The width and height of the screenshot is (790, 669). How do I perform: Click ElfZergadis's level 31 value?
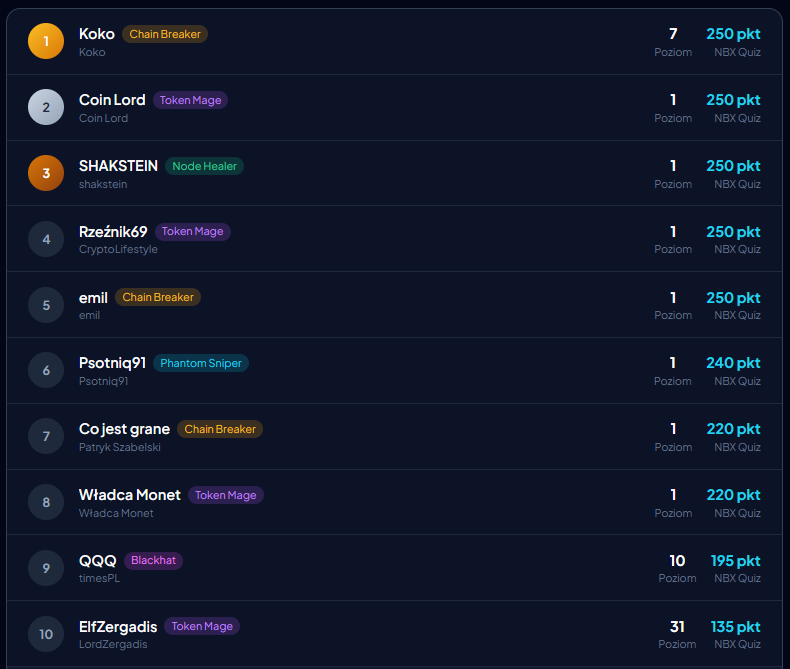point(677,627)
